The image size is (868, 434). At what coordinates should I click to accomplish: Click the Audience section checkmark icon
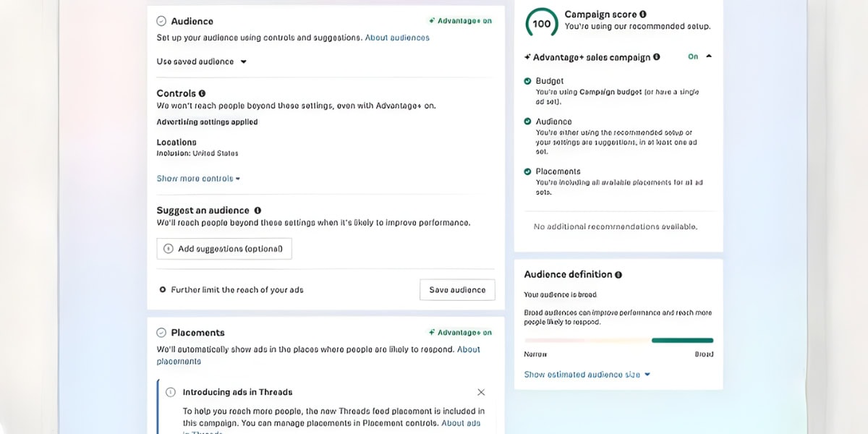(x=161, y=22)
